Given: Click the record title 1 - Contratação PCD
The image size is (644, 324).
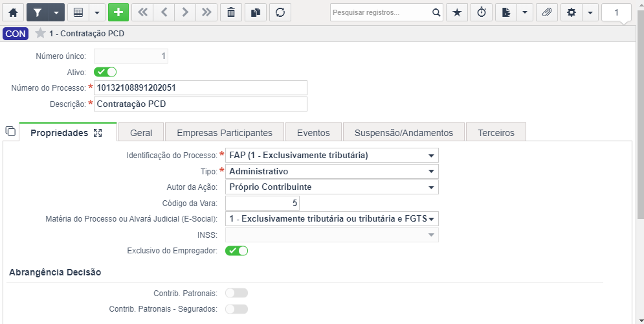Looking at the screenshot, I should pyautogui.click(x=87, y=34).
